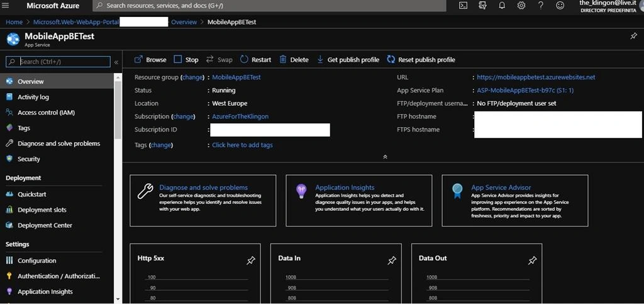Open the mobileappbetest.azurewebsites.net URL

(x=536, y=77)
